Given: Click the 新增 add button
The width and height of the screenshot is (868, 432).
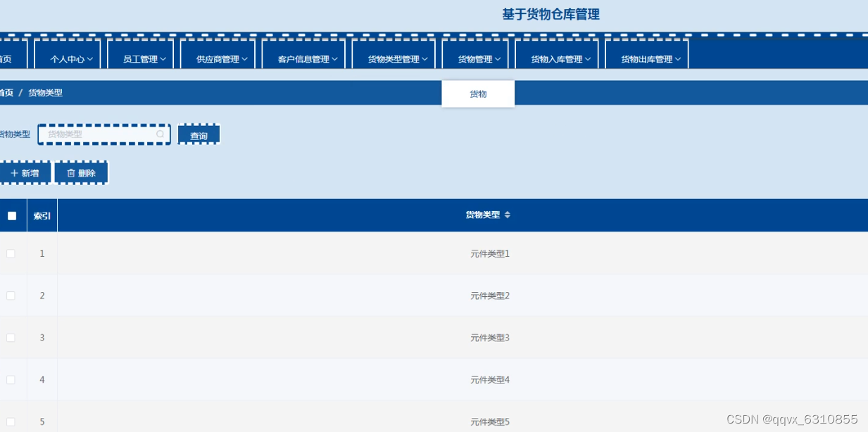Looking at the screenshot, I should click(x=25, y=172).
